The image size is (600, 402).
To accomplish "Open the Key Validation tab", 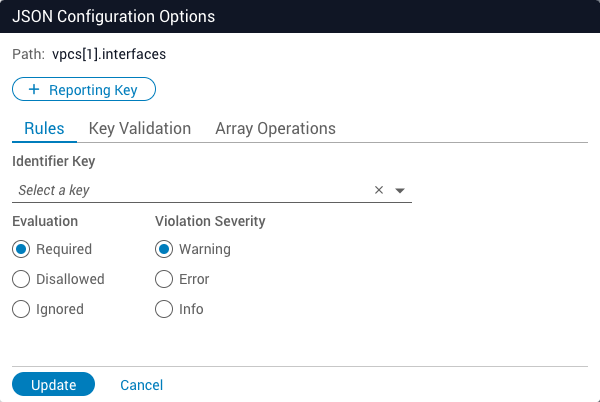I will (x=140, y=129).
